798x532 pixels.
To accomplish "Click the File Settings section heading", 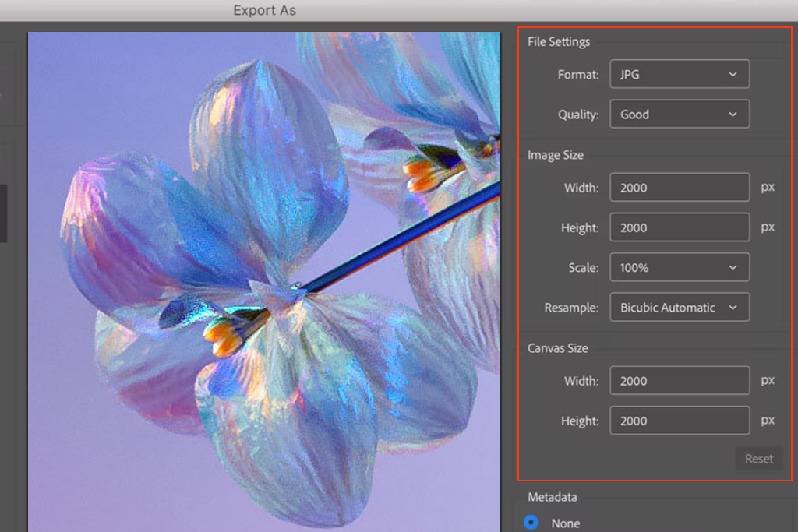I will (559, 42).
